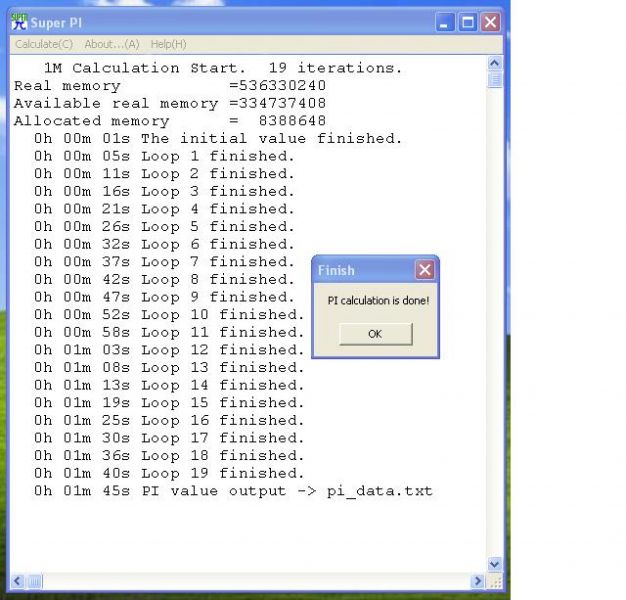This screenshot has width=626, height=600.
Task: Click the window resize grip corner
Action: tap(495, 582)
